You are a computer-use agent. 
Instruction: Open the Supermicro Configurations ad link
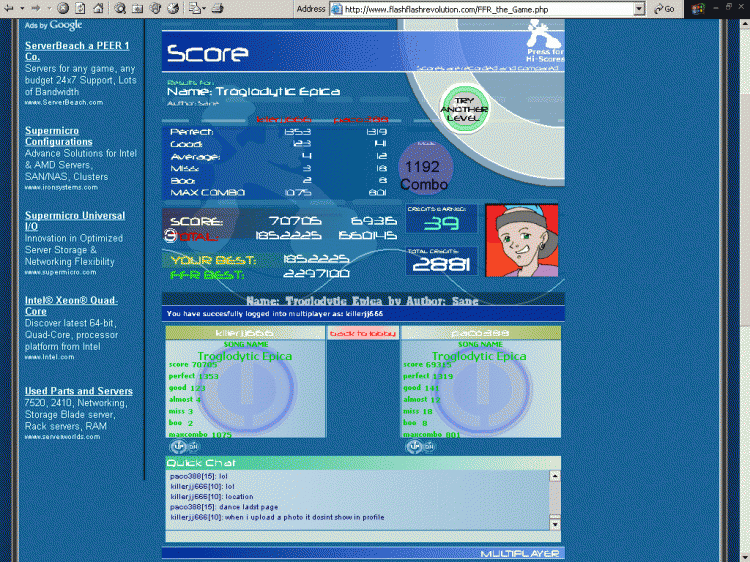pyautogui.click(x=59, y=136)
